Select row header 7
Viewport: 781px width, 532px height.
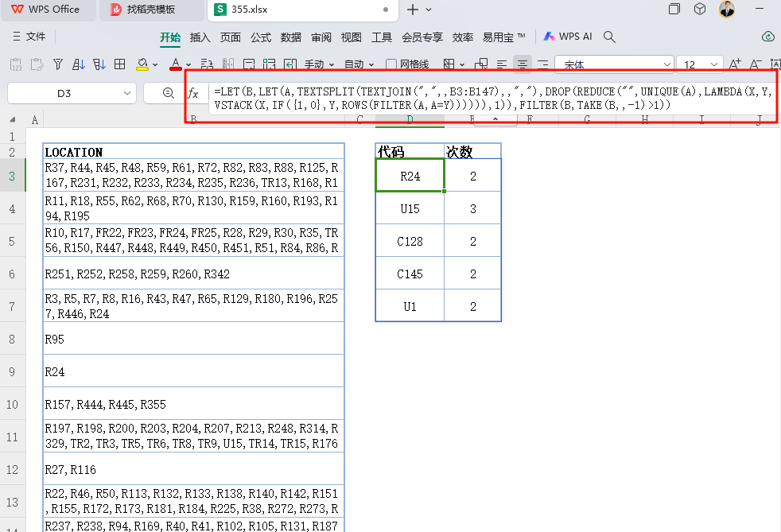(x=13, y=306)
